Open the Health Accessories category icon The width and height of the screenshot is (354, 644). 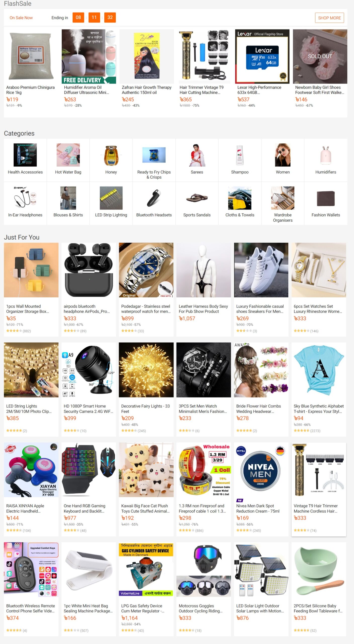pyautogui.click(x=25, y=155)
